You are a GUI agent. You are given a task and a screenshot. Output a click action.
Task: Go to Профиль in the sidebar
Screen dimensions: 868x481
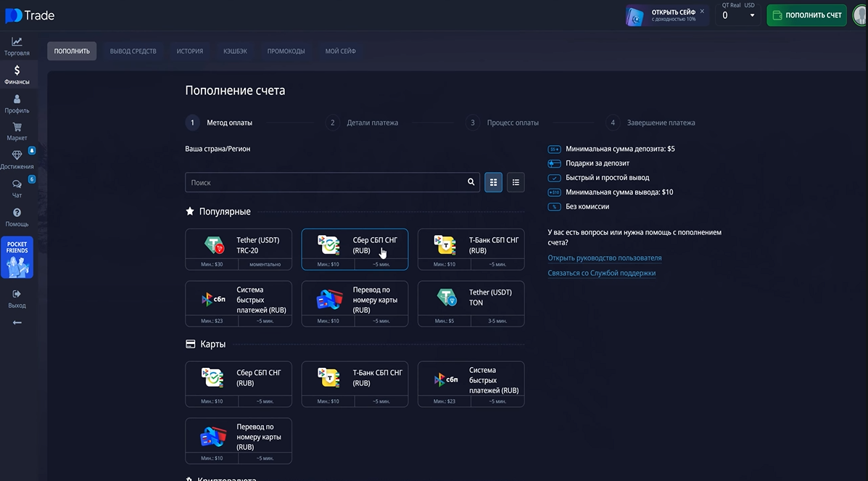click(x=17, y=104)
